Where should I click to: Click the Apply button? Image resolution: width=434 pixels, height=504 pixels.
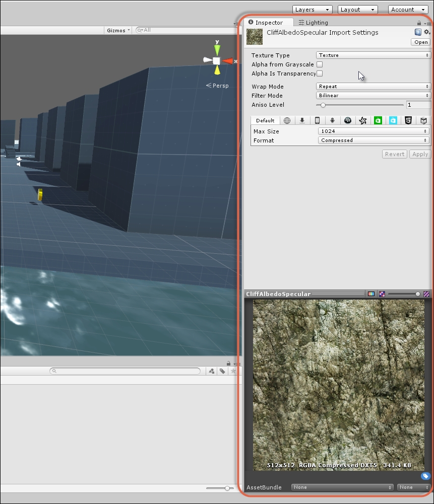[420, 154]
